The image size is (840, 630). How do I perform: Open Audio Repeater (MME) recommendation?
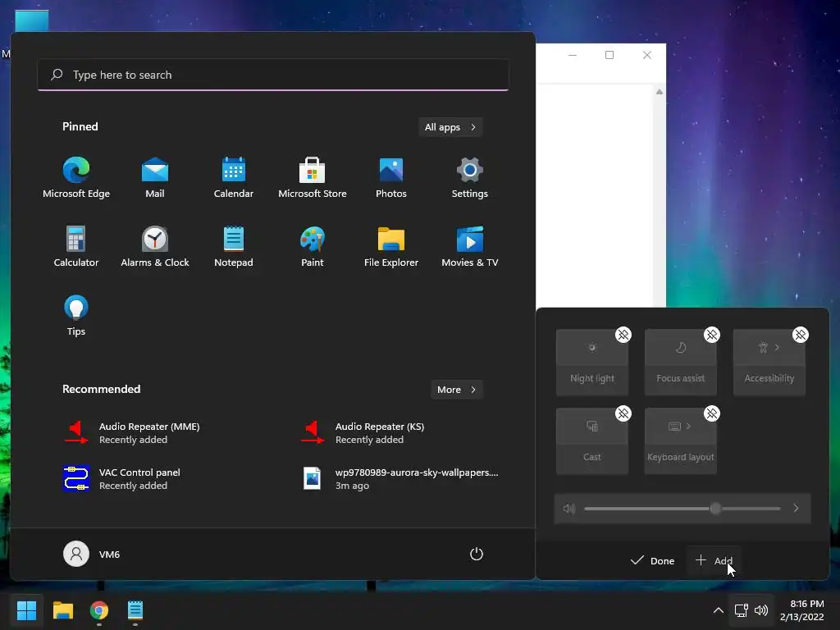pos(131,433)
